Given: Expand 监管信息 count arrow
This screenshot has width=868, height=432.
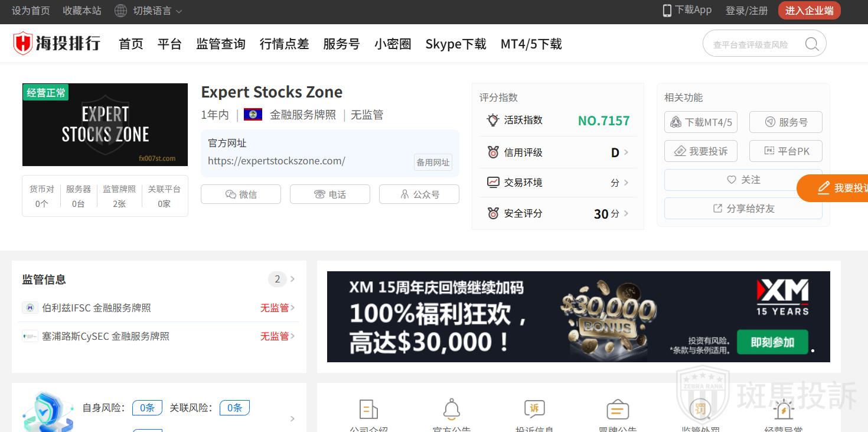Looking at the screenshot, I should [x=292, y=279].
